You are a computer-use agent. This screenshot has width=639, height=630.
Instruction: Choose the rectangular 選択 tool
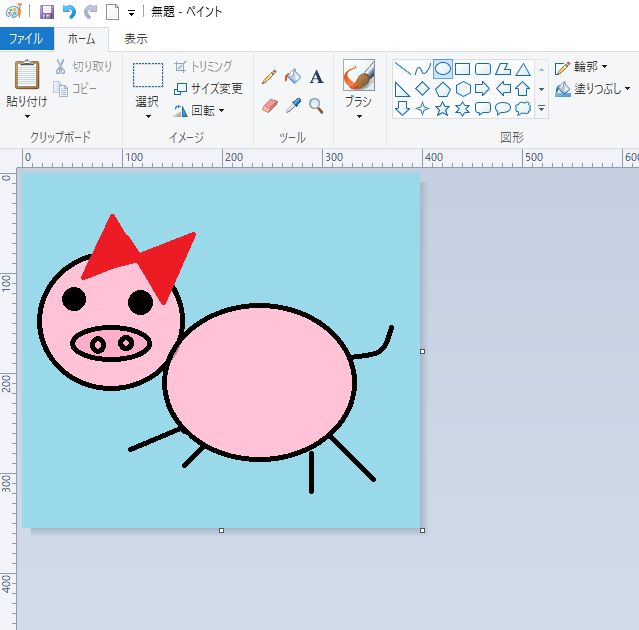148,85
